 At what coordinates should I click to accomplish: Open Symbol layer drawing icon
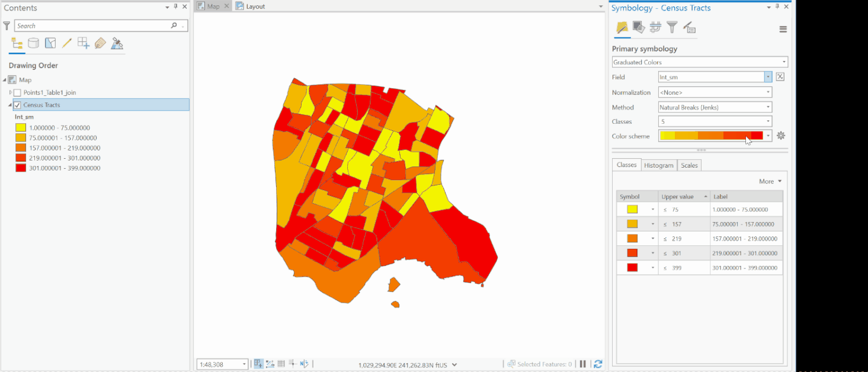[655, 27]
